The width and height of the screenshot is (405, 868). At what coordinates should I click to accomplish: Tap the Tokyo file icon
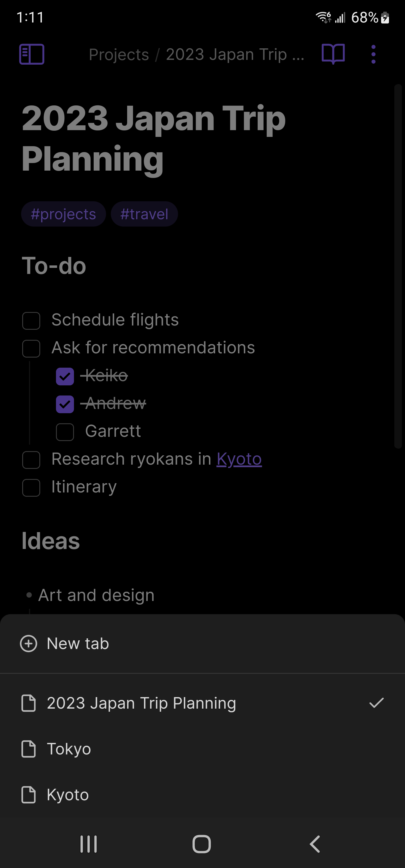pos(29,749)
